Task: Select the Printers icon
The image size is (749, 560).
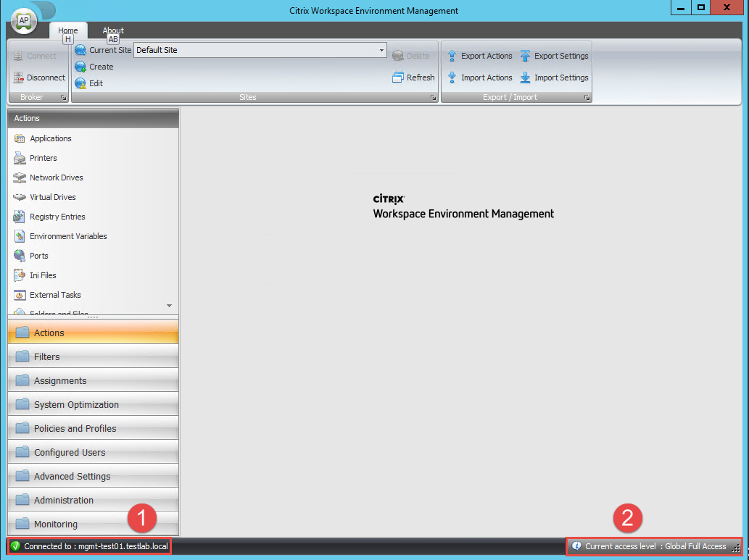Action: click(20, 158)
